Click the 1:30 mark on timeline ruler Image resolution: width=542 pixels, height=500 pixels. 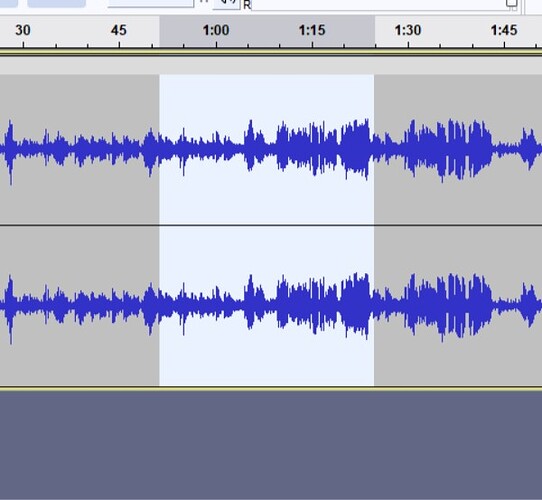(x=408, y=30)
